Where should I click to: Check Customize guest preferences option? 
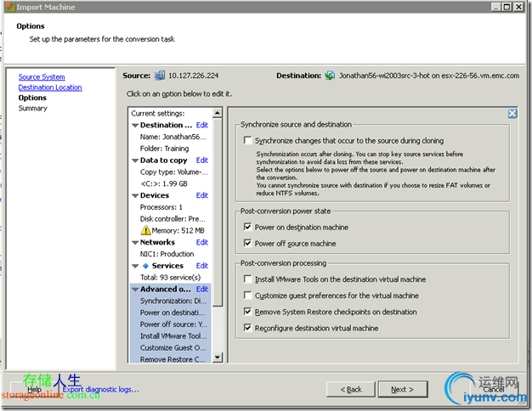pos(247,296)
